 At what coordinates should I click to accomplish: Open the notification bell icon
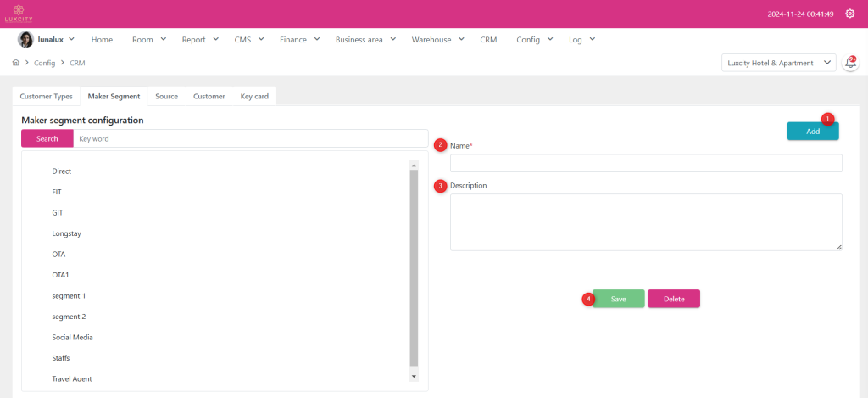click(x=850, y=63)
